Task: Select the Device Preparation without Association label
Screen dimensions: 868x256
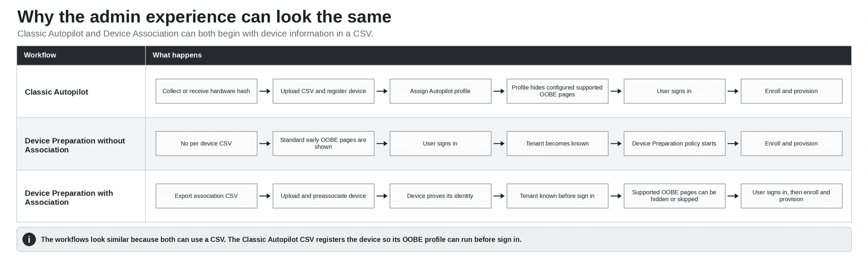Action: pos(75,145)
